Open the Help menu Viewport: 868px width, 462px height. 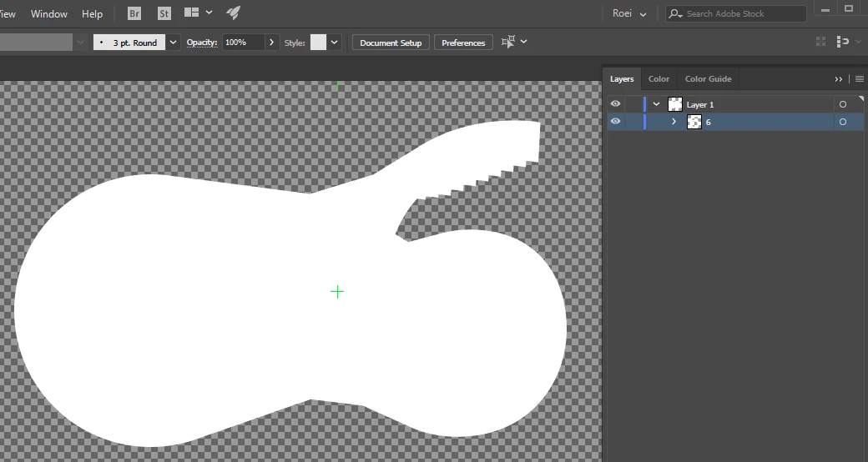coord(92,14)
